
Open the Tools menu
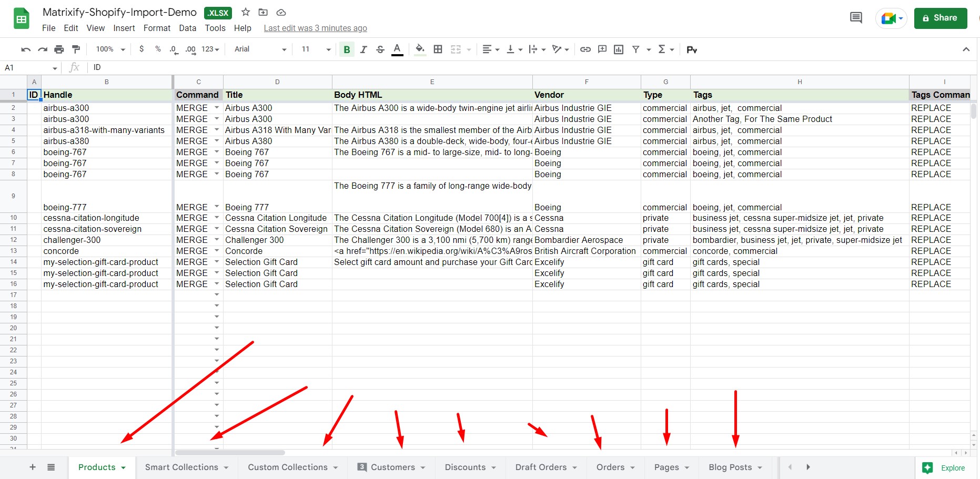coord(215,28)
